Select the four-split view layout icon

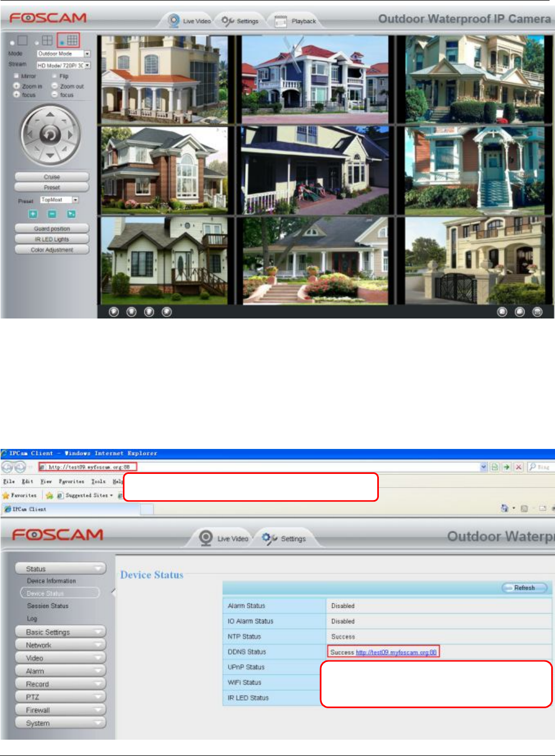pyautogui.click(x=47, y=40)
